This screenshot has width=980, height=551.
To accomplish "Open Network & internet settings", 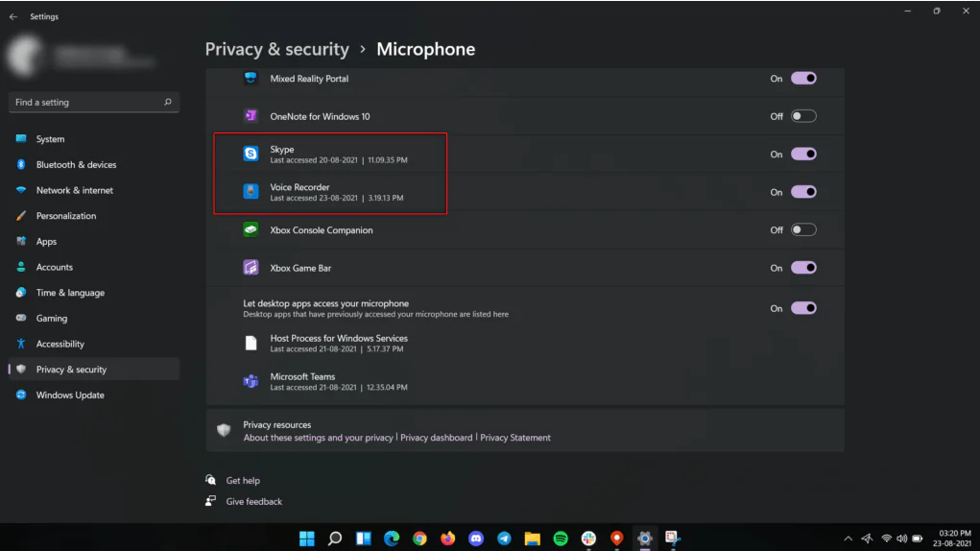I will (x=94, y=190).
